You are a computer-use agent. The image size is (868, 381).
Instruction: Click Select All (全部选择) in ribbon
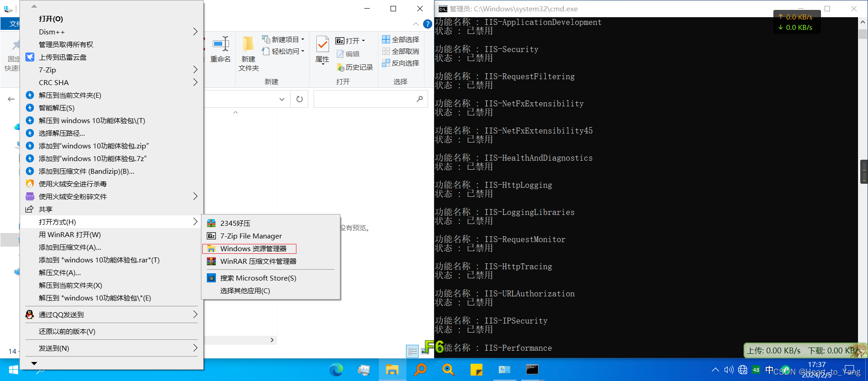coord(401,39)
